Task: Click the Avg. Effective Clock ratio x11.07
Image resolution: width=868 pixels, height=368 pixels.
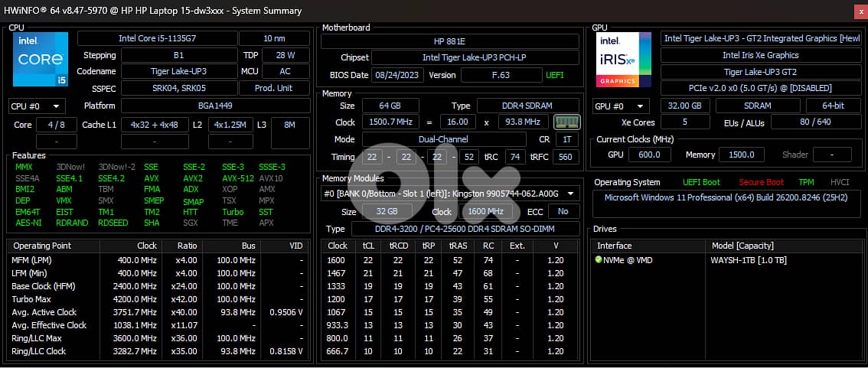Action: (x=187, y=325)
